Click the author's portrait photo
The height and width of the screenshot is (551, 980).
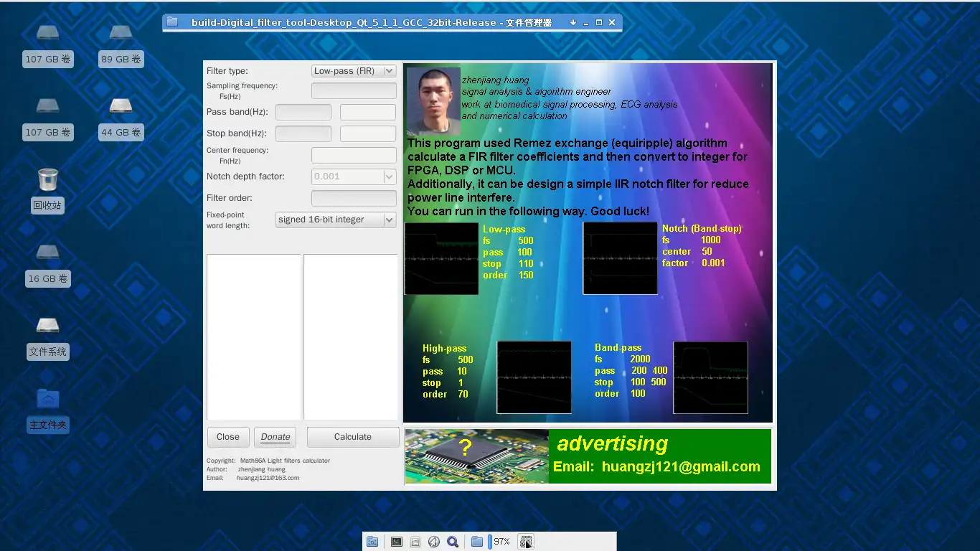[433, 101]
